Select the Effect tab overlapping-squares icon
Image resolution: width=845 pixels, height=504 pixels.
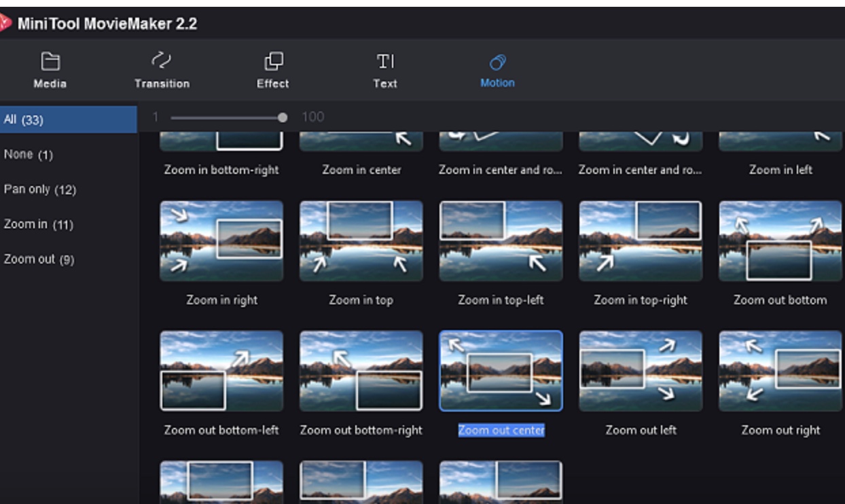point(273,62)
